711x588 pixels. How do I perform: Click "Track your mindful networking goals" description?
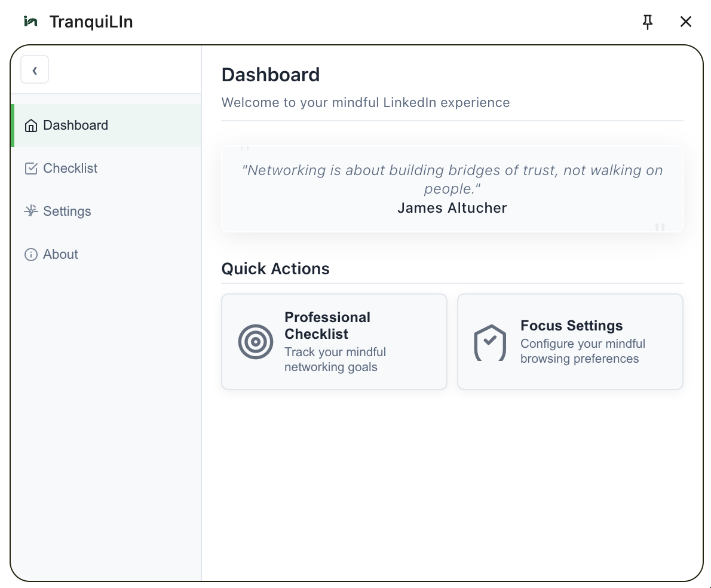[335, 359]
